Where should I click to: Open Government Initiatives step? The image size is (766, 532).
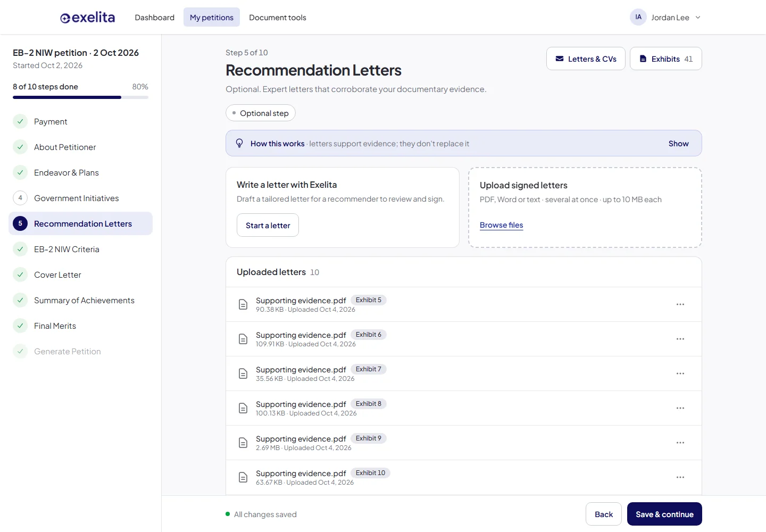[x=80, y=198]
